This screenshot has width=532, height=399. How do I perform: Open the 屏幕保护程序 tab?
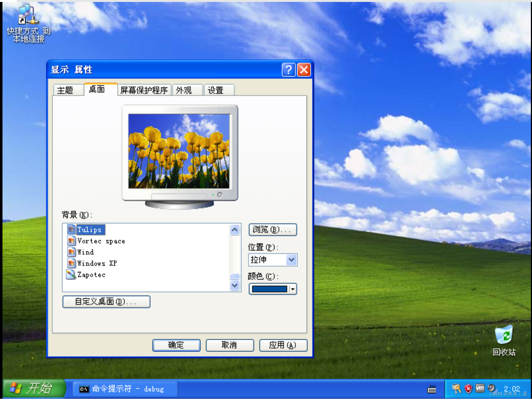tap(144, 90)
